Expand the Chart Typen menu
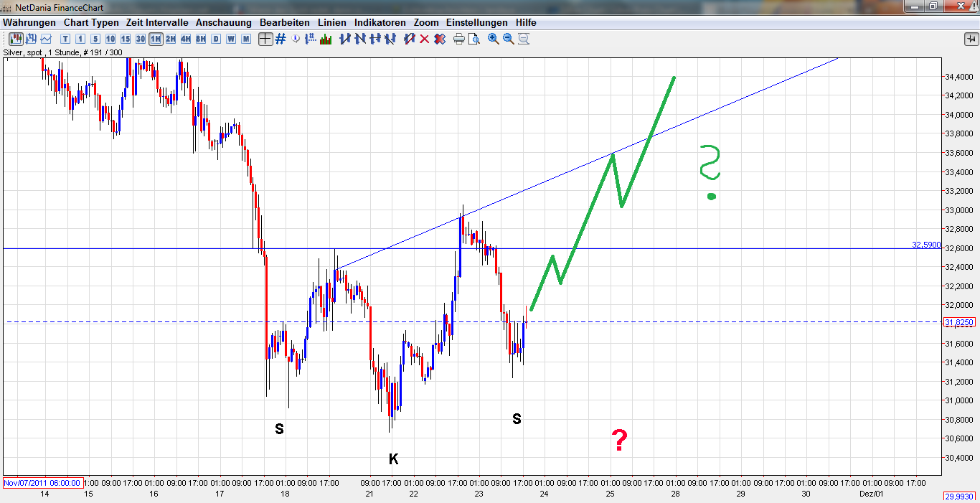 pyautogui.click(x=90, y=22)
